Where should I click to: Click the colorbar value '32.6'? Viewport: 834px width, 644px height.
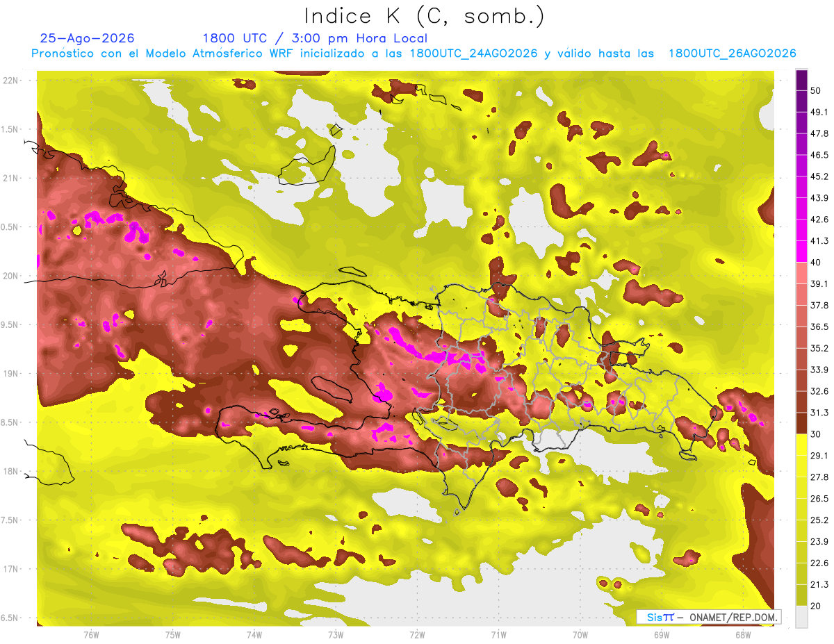[x=819, y=391]
